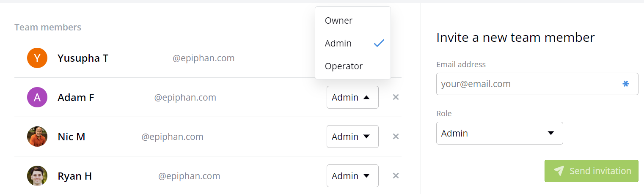644x194 pixels.
Task: Open Nic M's role dropdown
Action: point(352,137)
